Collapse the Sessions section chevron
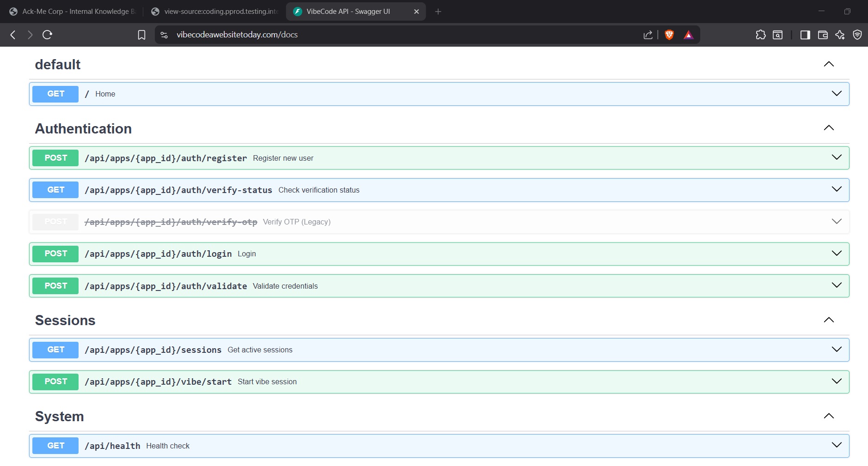This screenshot has height=466, width=868. coord(828,320)
